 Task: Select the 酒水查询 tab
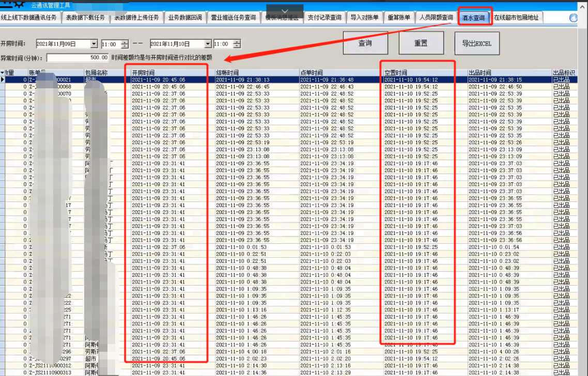tap(474, 18)
